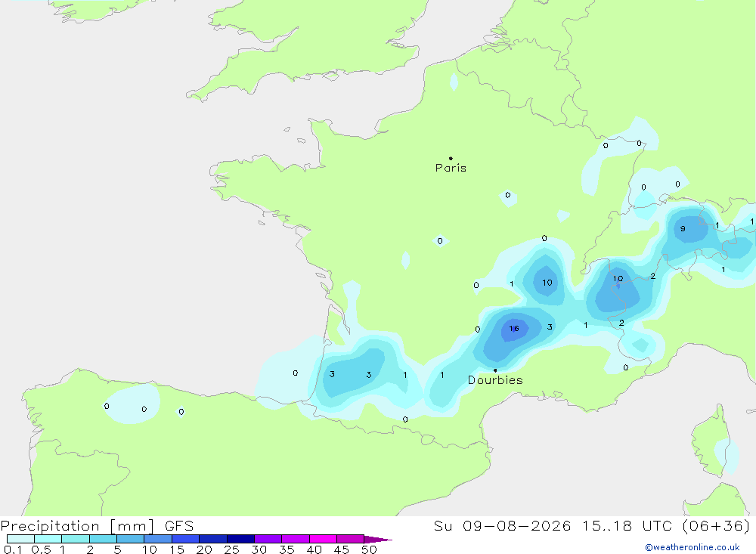
Task: Open the weatheronline.co.uk copyright link
Action: 692,547
